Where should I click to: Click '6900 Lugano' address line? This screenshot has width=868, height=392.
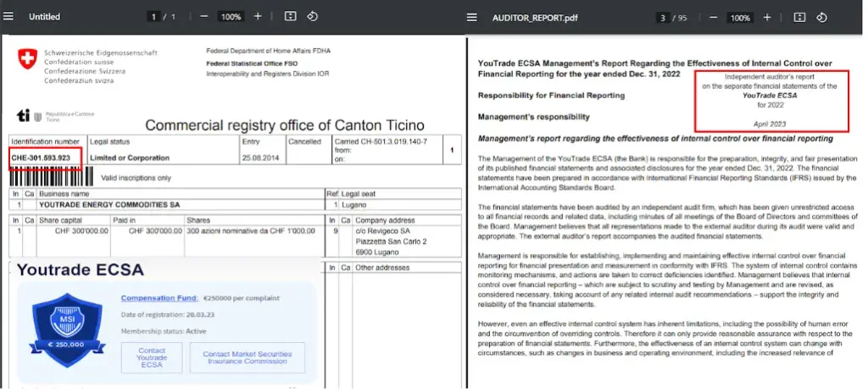[x=377, y=252]
